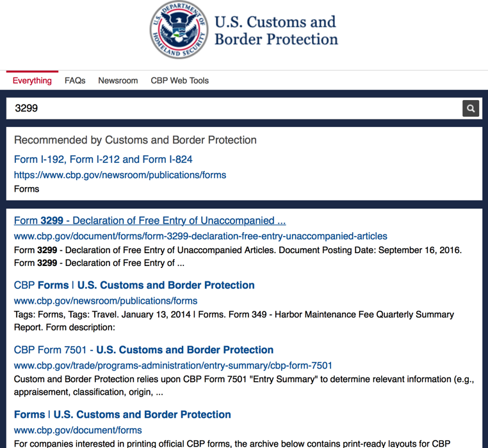Switch to the FAQs tab

75,80
